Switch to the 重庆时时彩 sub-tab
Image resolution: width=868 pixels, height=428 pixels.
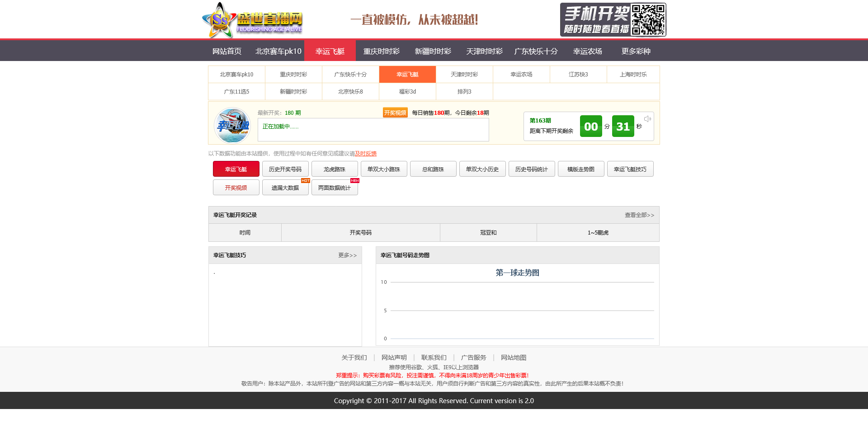coord(293,75)
